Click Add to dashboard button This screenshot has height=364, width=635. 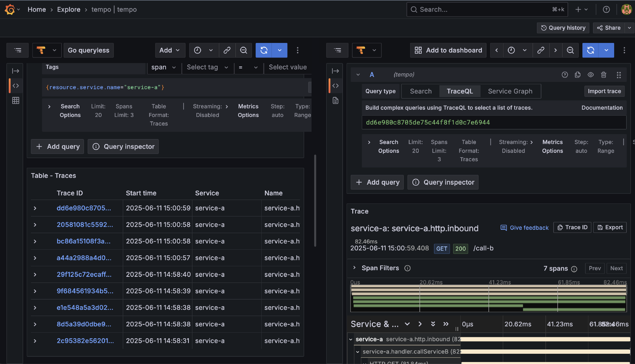coord(448,50)
